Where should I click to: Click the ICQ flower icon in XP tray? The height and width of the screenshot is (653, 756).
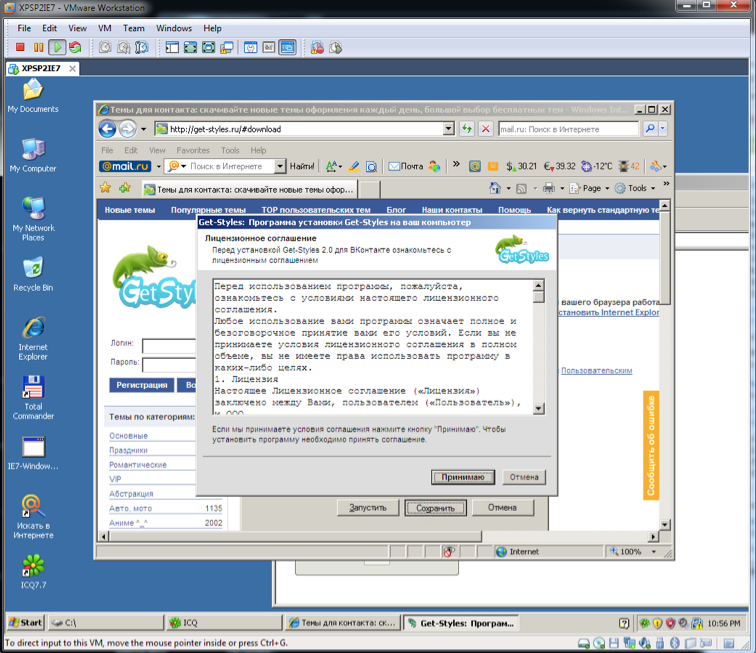[x=644, y=623]
